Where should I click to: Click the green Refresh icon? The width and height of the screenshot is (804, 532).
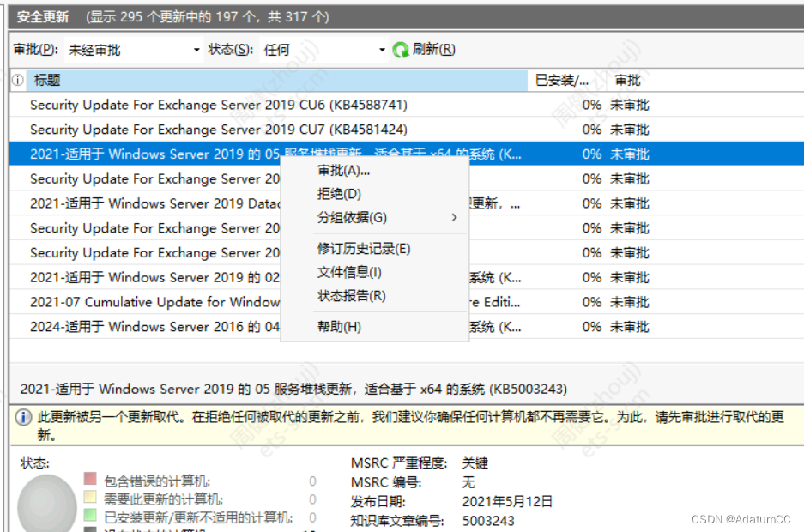[400, 50]
